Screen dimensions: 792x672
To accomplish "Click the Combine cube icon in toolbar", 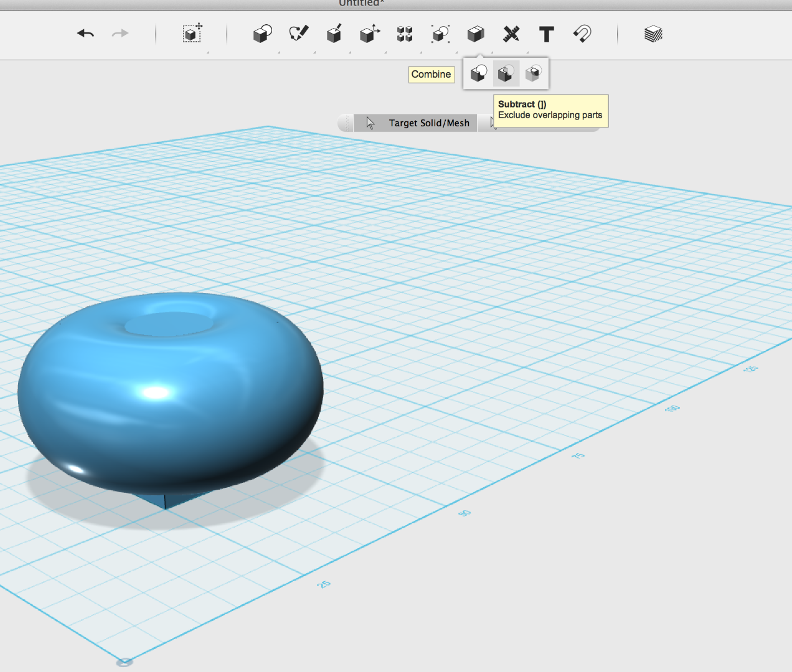I will pyautogui.click(x=476, y=34).
